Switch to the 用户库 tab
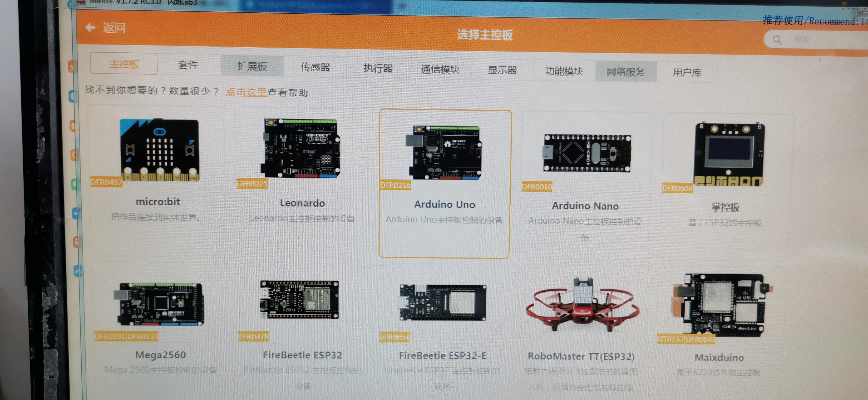 [687, 73]
